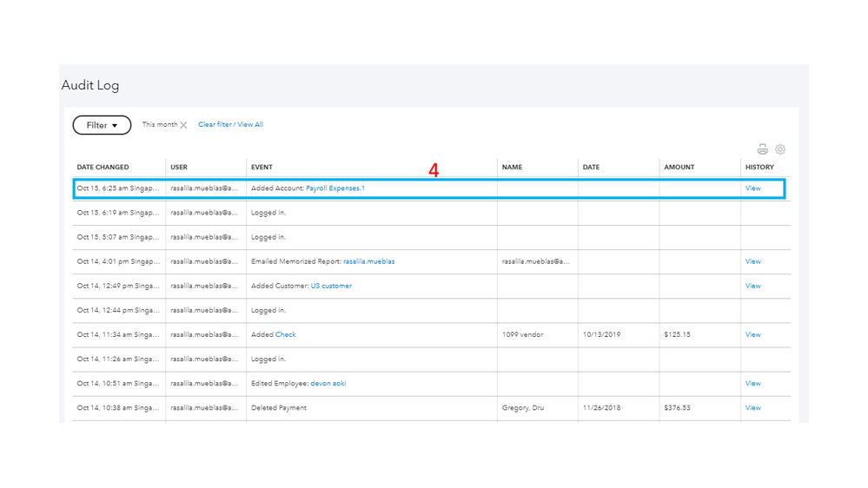Select the 10/13/2019 date cell
The width and height of the screenshot is (868, 488).
[602, 334]
